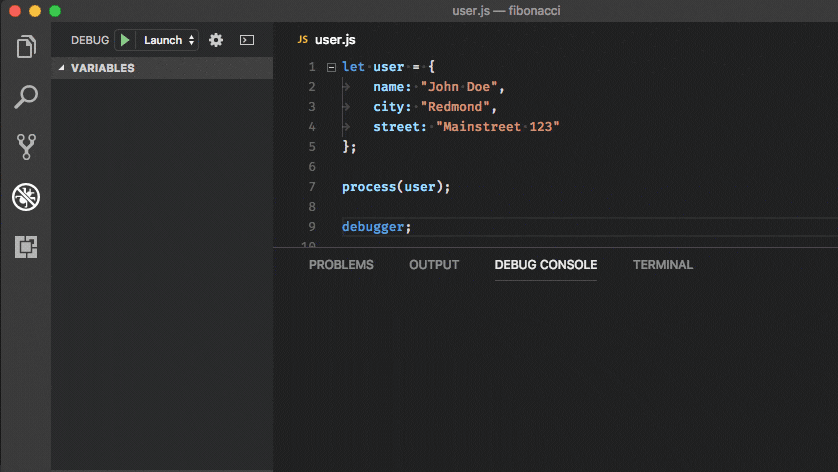
Task: Place cursor on the debugger statement
Action: 375,227
